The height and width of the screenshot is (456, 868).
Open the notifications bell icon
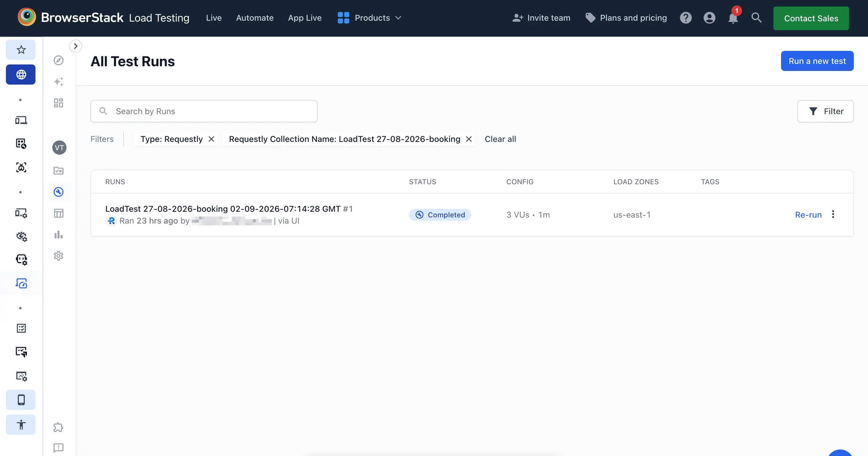(733, 18)
